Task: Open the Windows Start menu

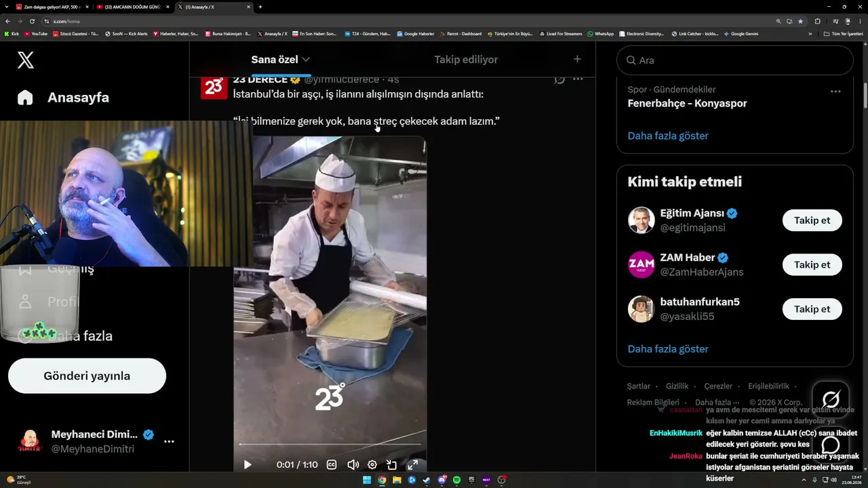Action: 367,480
